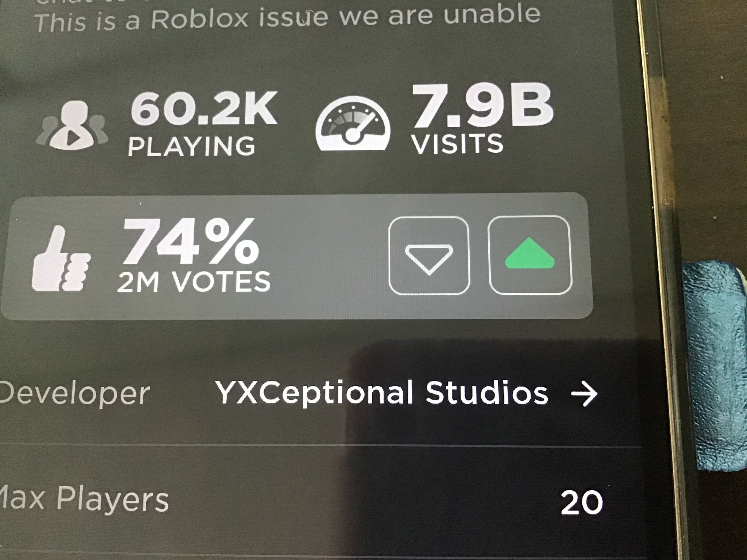747x560 pixels.
Task: Click the 2M VOTES label
Action: pos(194,282)
